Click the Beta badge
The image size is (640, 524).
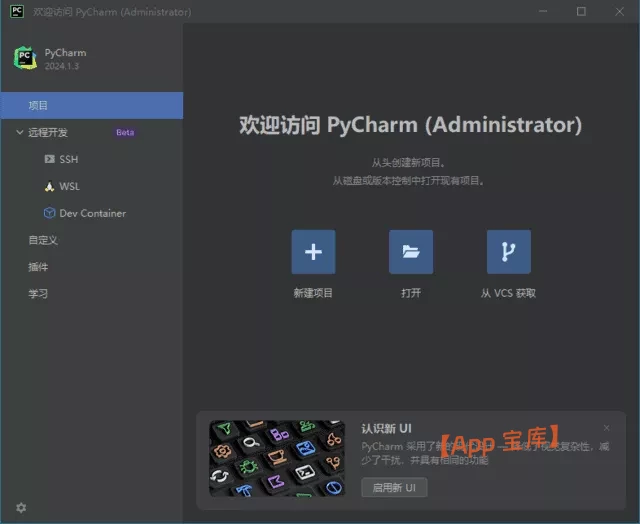pos(125,132)
